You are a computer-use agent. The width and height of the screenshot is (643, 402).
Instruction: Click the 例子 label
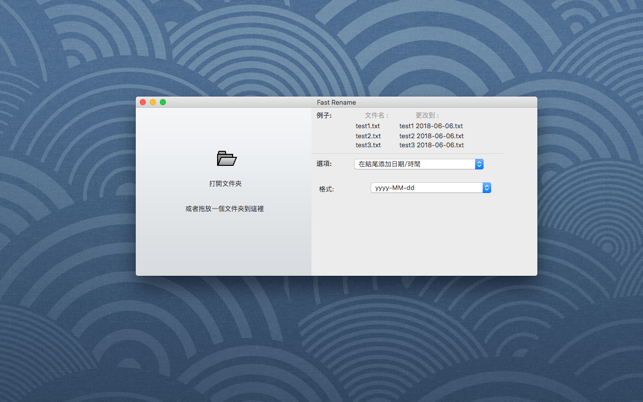pyautogui.click(x=324, y=116)
